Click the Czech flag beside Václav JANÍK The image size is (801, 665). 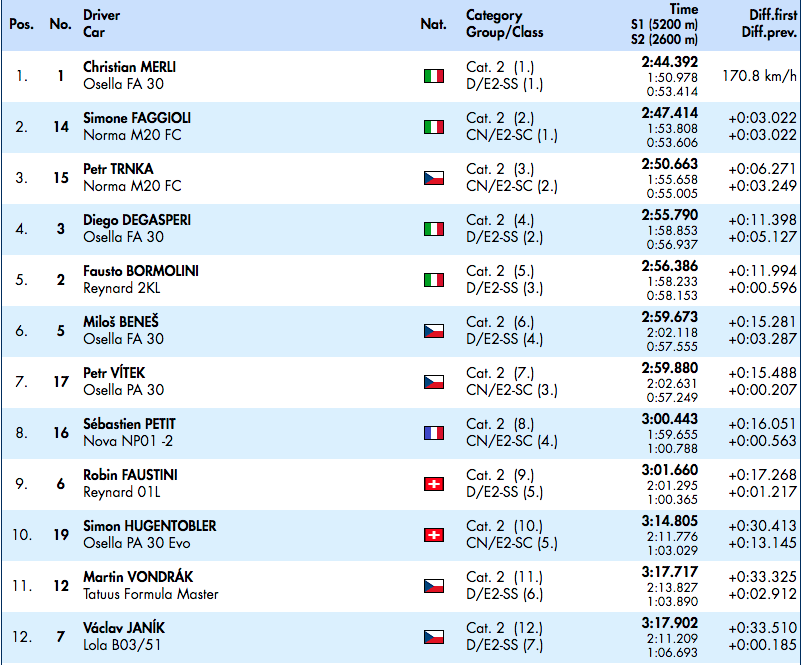point(434,637)
